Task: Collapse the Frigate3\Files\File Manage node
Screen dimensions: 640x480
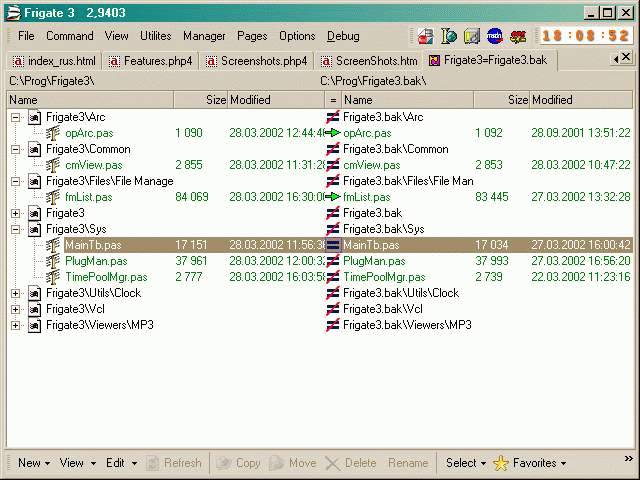Action: tap(16, 181)
